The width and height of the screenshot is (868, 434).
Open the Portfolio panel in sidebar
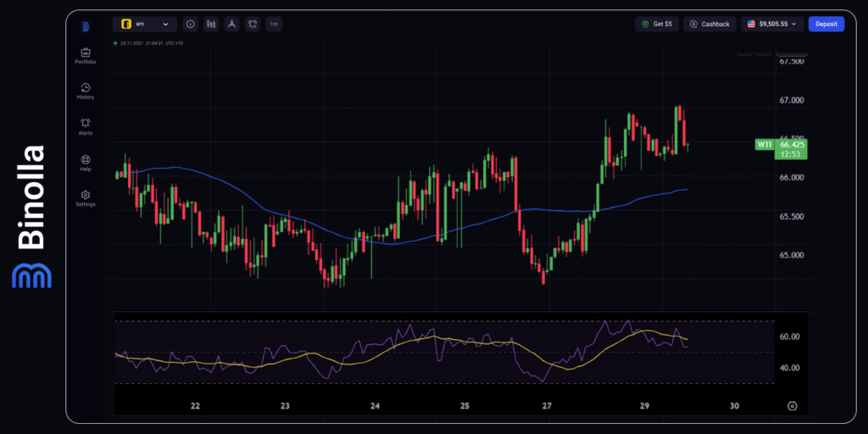click(86, 56)
